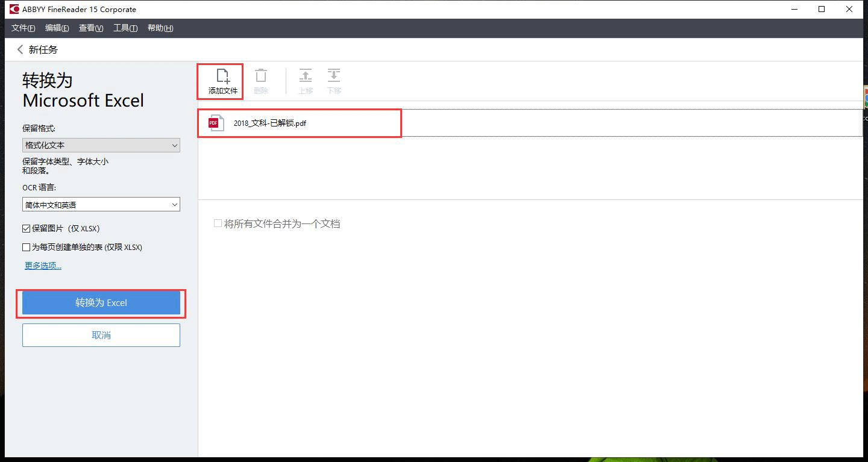Open the 帮助(H) menu

[x=160, y=28]
